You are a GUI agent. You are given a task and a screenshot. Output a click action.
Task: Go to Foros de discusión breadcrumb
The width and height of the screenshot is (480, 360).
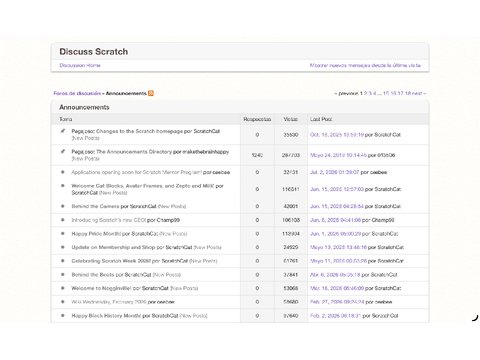click(77, 93)
